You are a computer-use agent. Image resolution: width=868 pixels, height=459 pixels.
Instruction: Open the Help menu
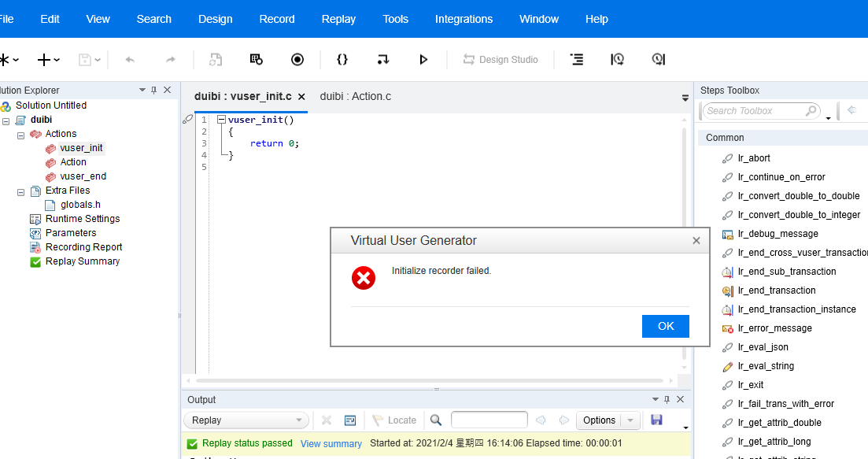[x=597, y=19]
